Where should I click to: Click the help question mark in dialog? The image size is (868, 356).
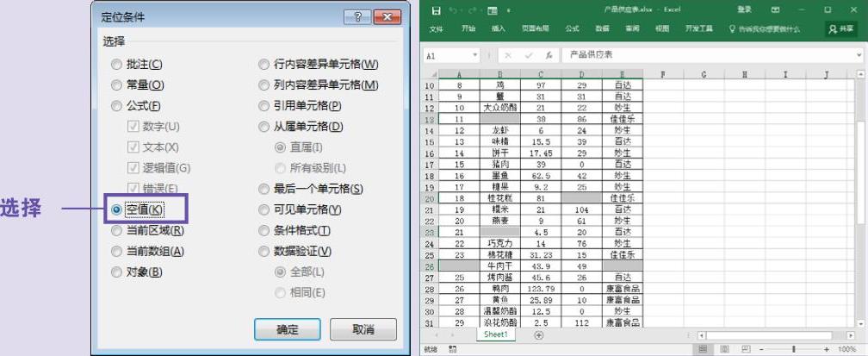pyautogui.click(x=357, y=16)
